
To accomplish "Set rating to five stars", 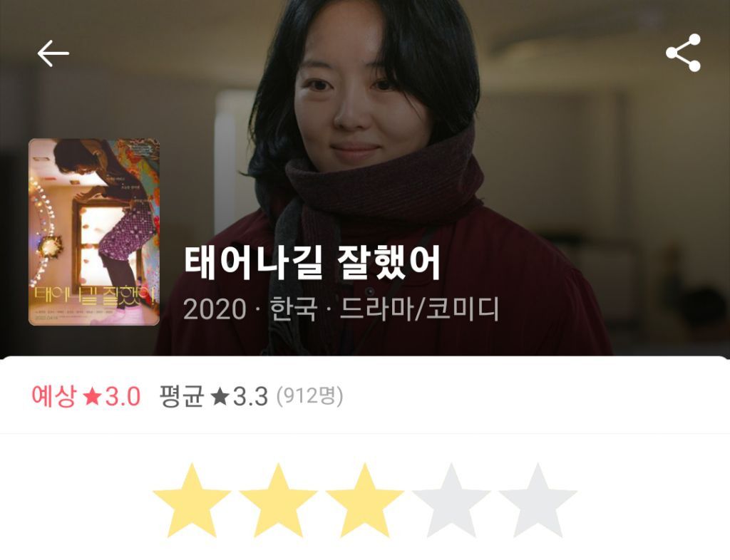I will tap(538, 500).
